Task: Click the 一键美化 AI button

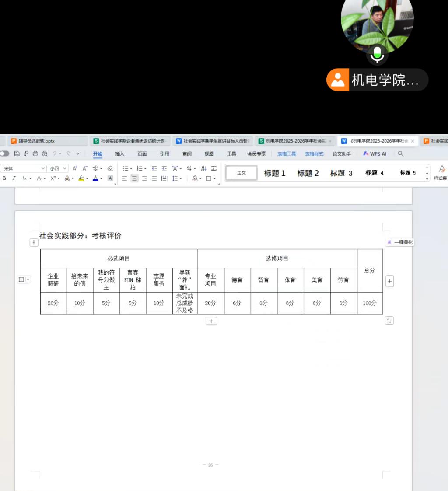Action: 400,242
